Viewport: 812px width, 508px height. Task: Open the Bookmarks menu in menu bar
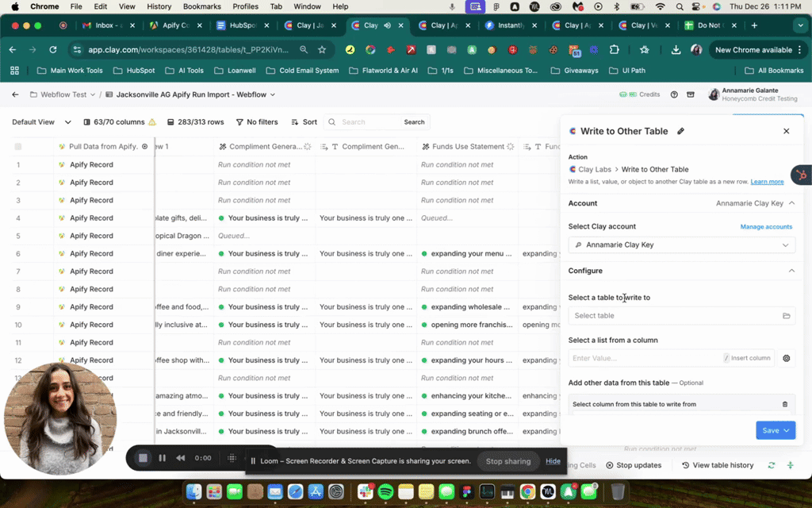[x=201, y=6]
